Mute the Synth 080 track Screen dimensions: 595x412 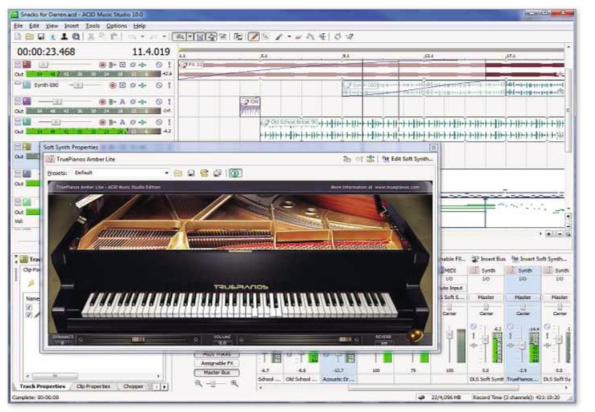pos(159,85)
